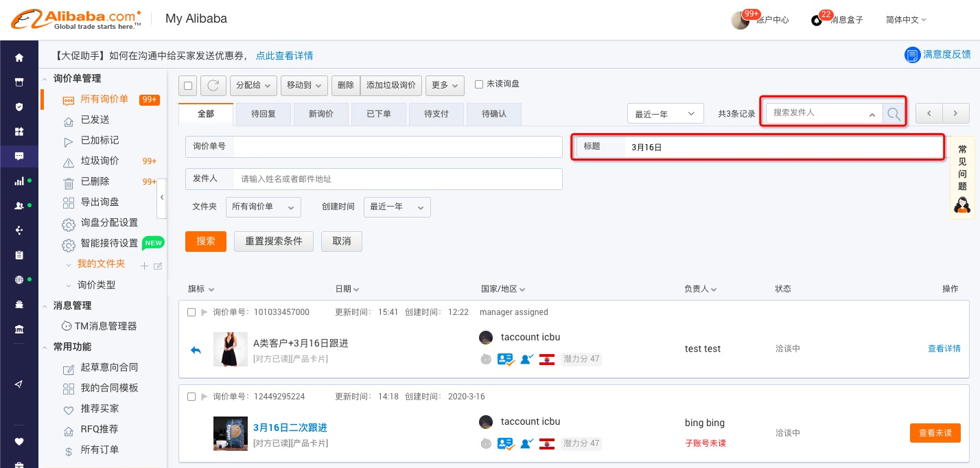
Task: Click the 满意度反馈 feedback icon
Action: (911, 55)
